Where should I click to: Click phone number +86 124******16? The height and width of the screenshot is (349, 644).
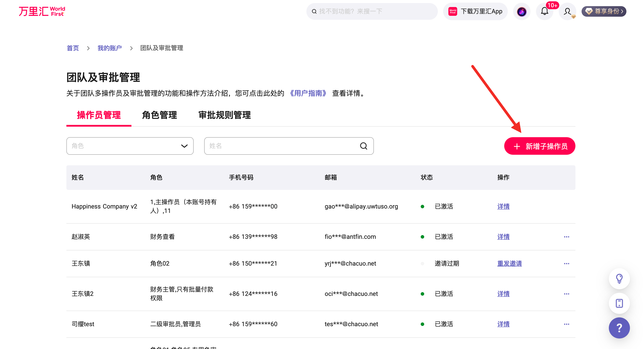(x=253, y=294)
